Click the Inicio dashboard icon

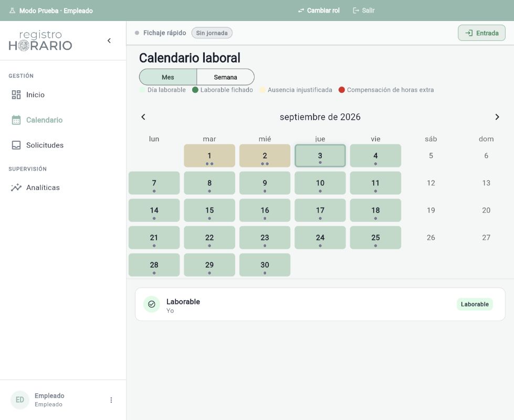pos(16,94)
